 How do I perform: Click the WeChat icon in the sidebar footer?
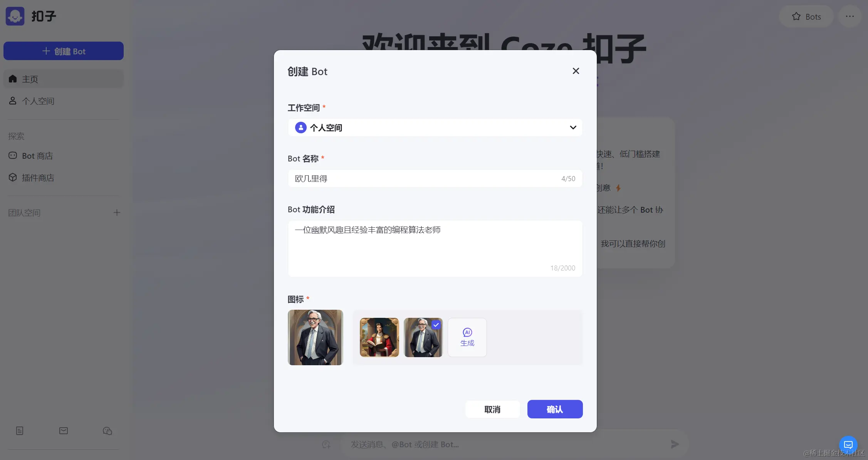(107, 431)
